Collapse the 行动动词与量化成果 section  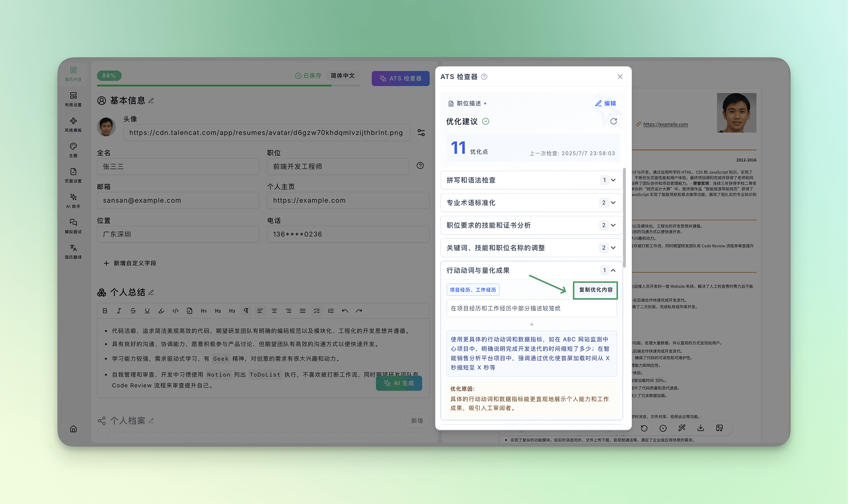(613, 270)
